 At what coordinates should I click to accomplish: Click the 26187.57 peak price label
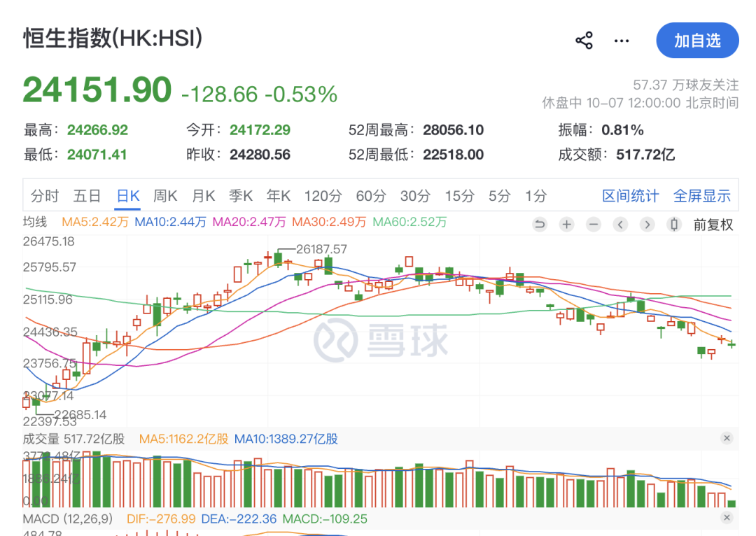click(321, 249)
